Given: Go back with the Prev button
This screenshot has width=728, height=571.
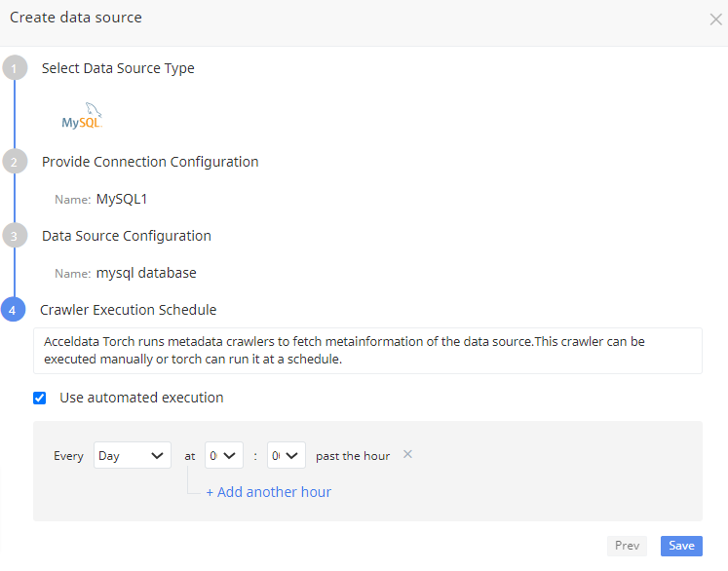Looking at the screenshot, I should (x=627, y=546).
